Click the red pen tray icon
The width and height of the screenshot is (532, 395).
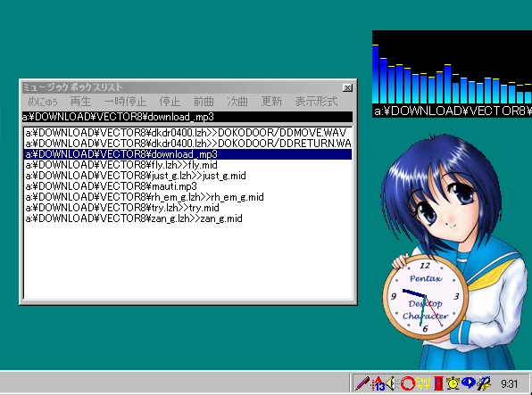pyautogui.click(x=362, y=383)
